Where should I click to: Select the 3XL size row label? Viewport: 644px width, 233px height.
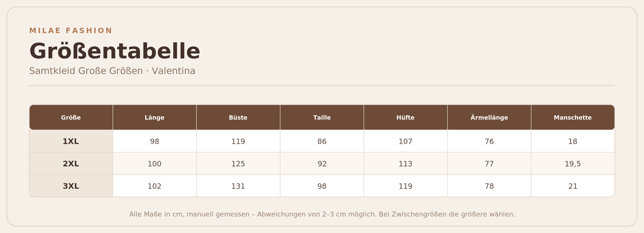tap(71, 186)
